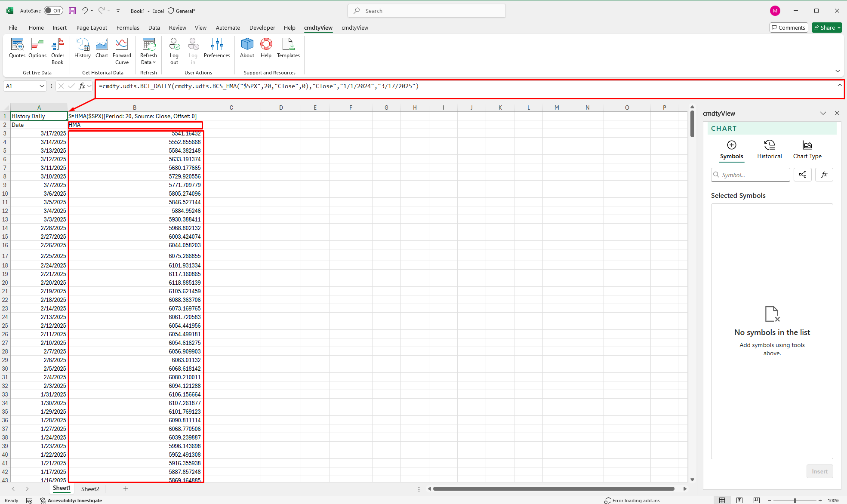This screenshot has height=504, width=847.
Task: Open the History data tool
Action: (83, 48)
